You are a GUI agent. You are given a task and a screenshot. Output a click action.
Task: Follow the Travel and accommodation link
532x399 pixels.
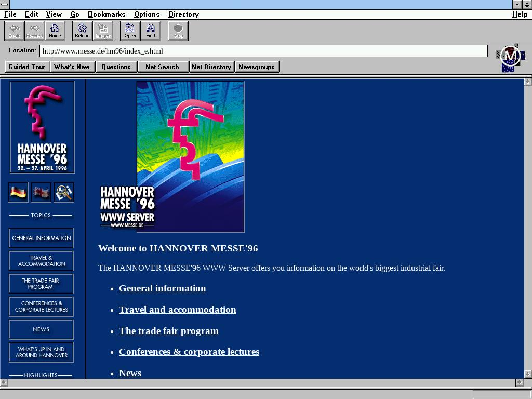(x=177, y=310)
